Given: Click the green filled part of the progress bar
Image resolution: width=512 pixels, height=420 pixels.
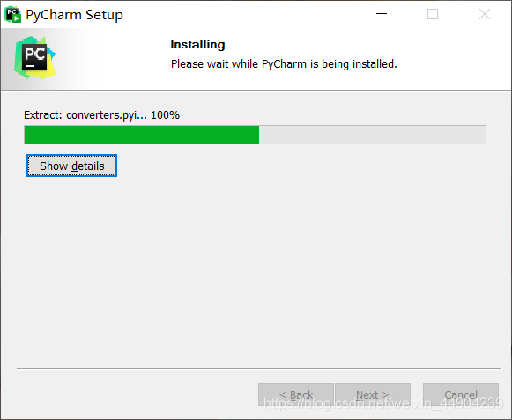Looking at the screenshot, I should [142, 135].
